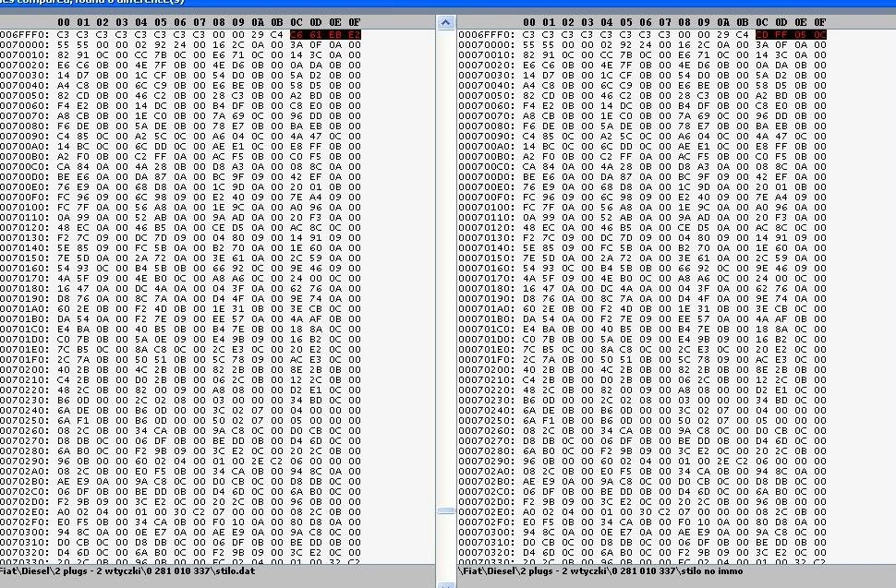The height and width of the screenshot is (588, 896).
Task: Click the first byte 6A in the left pane's 0070240 row
Action: point(64,411)
